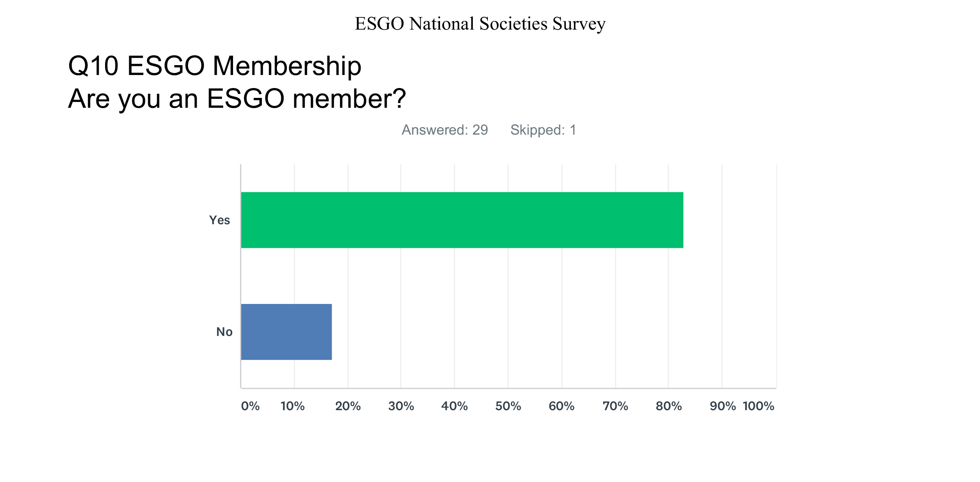
Task: Select the No axis label
Action: (x=224, y=332)
